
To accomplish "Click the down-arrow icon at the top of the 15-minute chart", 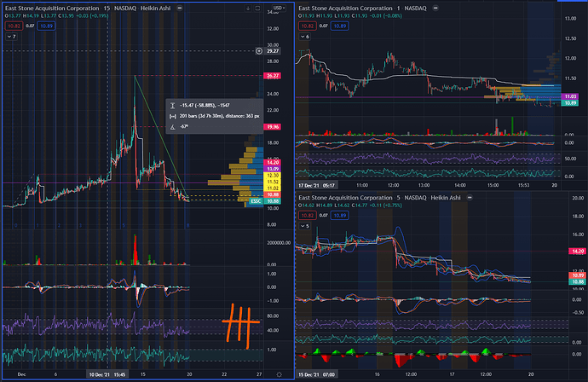I will (x=248, y=9).
